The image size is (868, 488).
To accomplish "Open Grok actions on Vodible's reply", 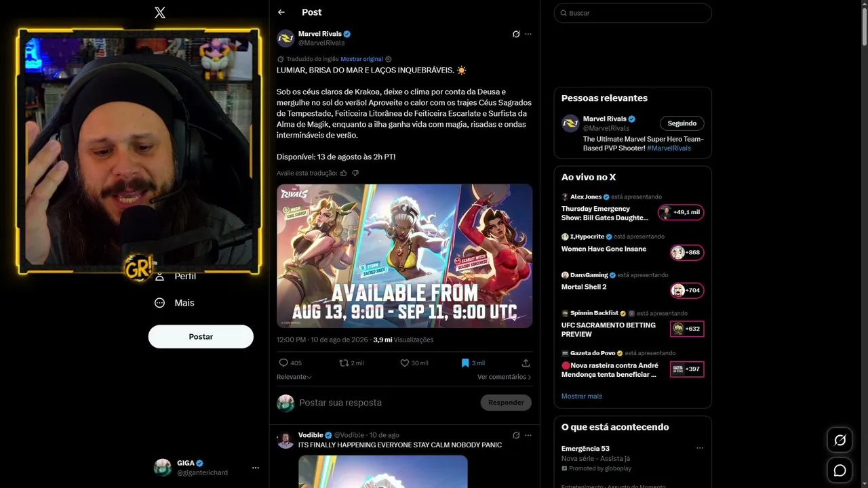I will pos(516,435).
